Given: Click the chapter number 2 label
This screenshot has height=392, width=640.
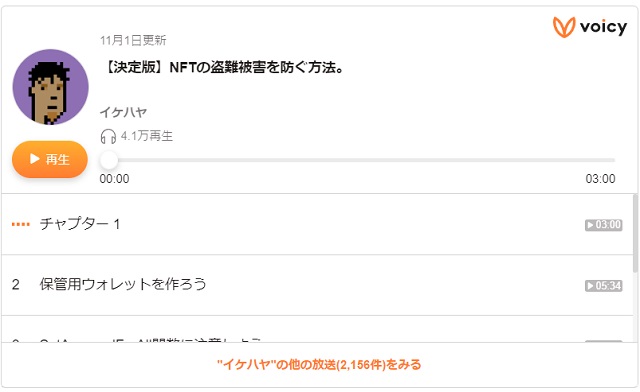Looking at the screenshot, I should tap(16, 285).
